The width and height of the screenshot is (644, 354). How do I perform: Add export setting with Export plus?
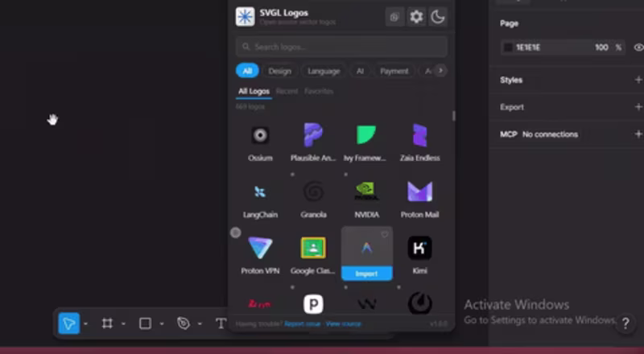point(638,107)
